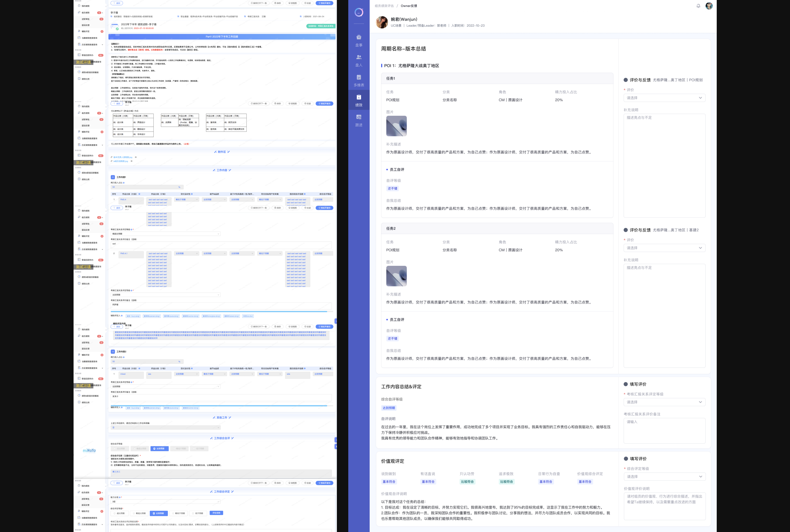Open 任务1 image thumbnail
This screenshot has width=790, height=532.
(396, 126)
